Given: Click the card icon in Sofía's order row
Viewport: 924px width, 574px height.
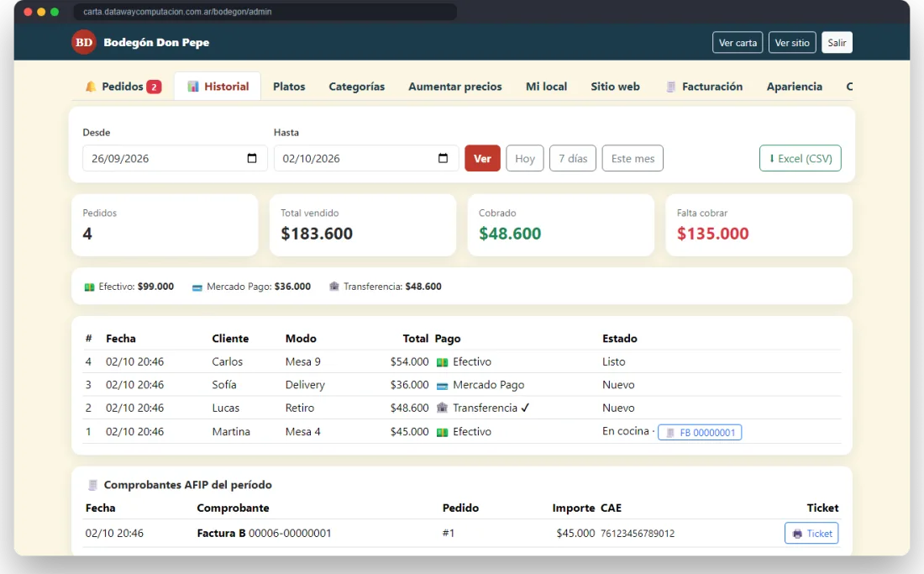Looking at the screenshot, I should tap(442, 386).
